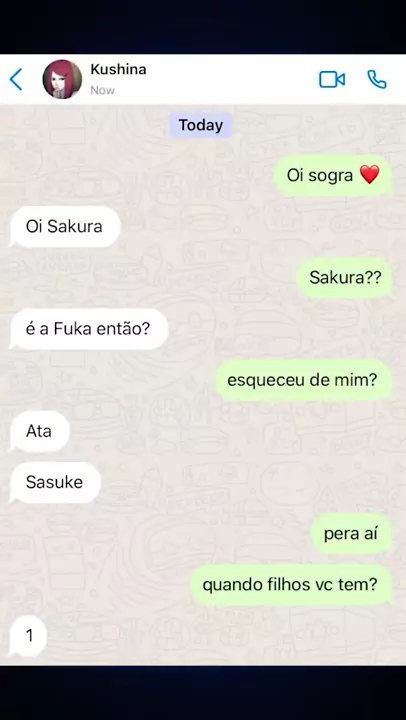Viewport: 406px width, 720px height.
Task: Select the 'quando filhos vc tem?' message
Action: click(x=291, y=585)
